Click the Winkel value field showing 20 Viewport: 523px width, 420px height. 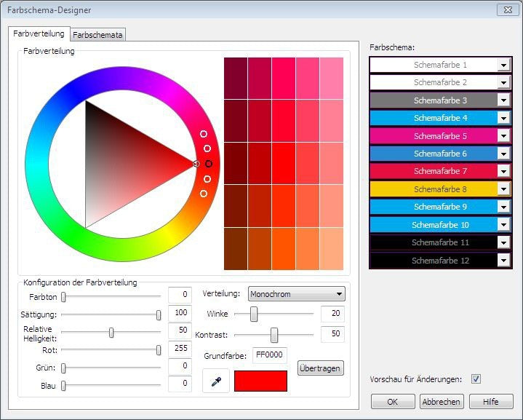coord(332,314)
